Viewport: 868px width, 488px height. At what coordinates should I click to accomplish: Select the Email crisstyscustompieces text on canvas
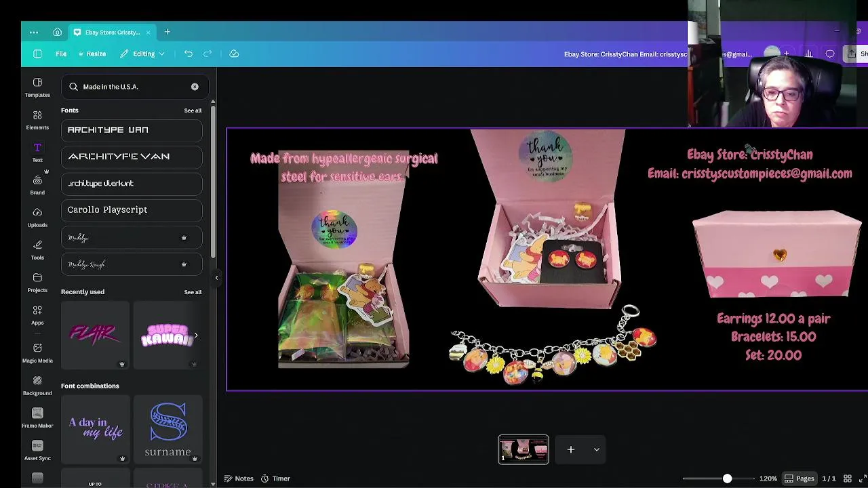750,174
